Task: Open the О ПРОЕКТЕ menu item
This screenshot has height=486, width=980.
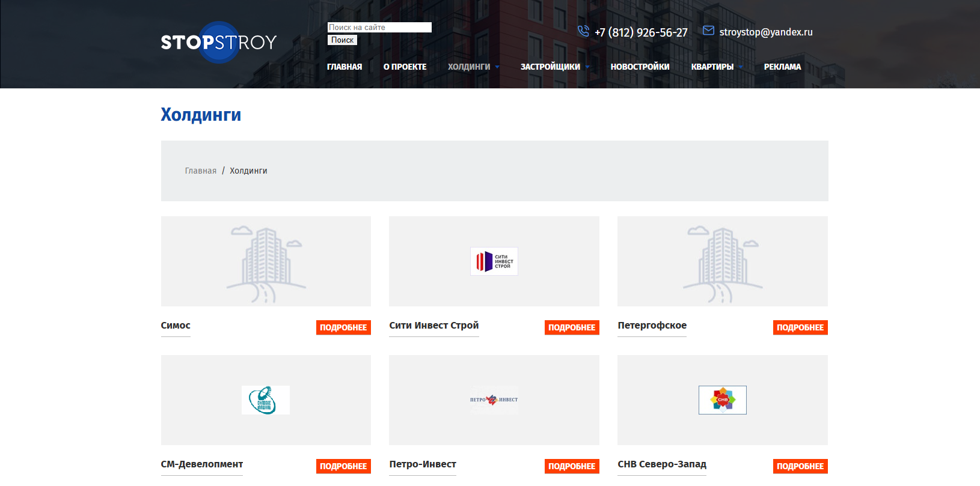Action: 405,67
